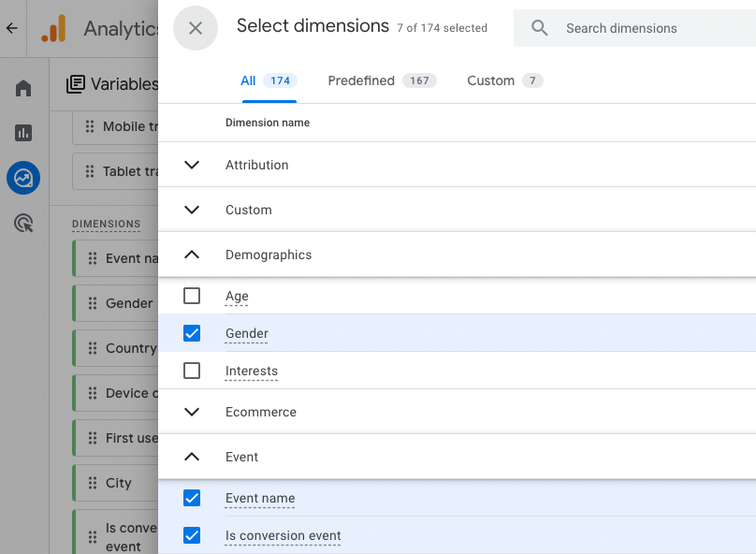Click the Home icon in sidebar

click(23, 88)
